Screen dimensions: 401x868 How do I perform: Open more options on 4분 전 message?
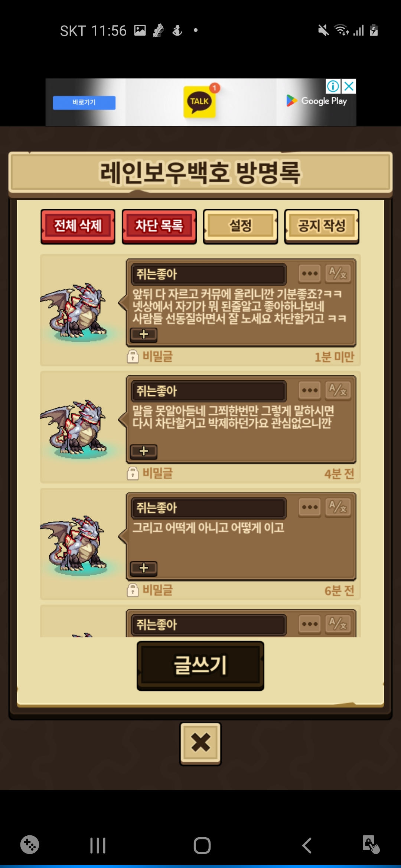[x=310, y=390]
